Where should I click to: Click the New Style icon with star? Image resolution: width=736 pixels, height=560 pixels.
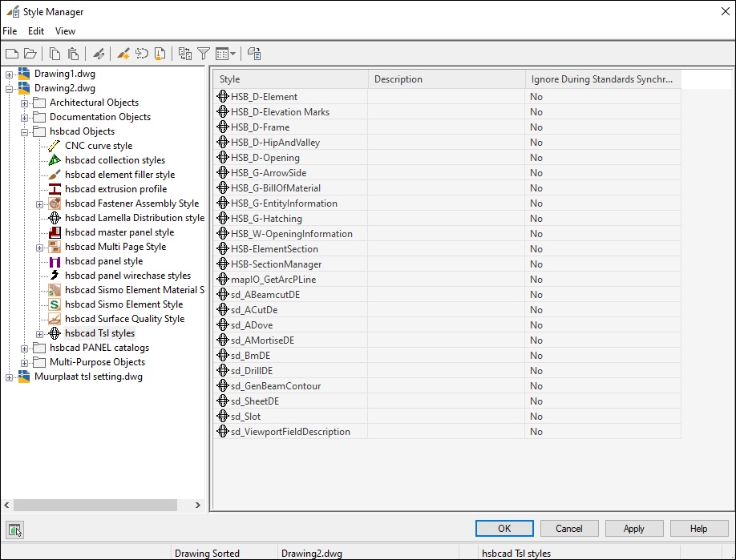tap(123, 54)
